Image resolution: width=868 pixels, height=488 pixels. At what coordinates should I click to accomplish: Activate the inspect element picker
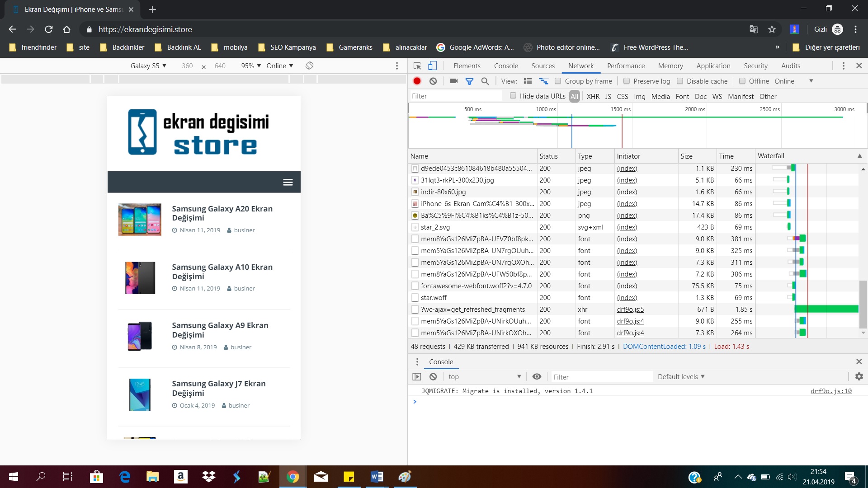pyautogui.click(x=417, y=66)
